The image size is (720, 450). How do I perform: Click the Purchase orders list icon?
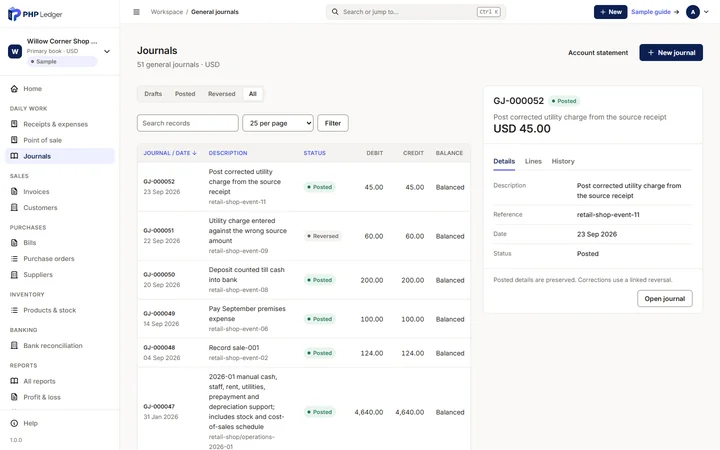point(14,259)
